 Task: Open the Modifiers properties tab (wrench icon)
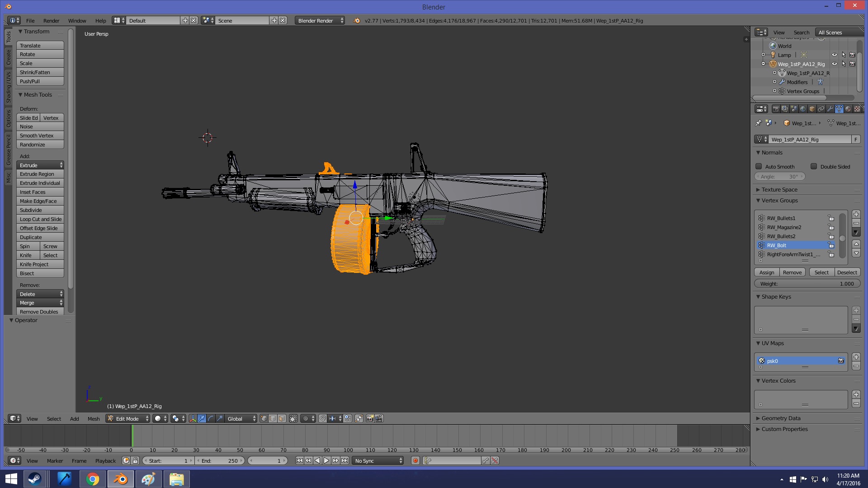click(830, 109)
